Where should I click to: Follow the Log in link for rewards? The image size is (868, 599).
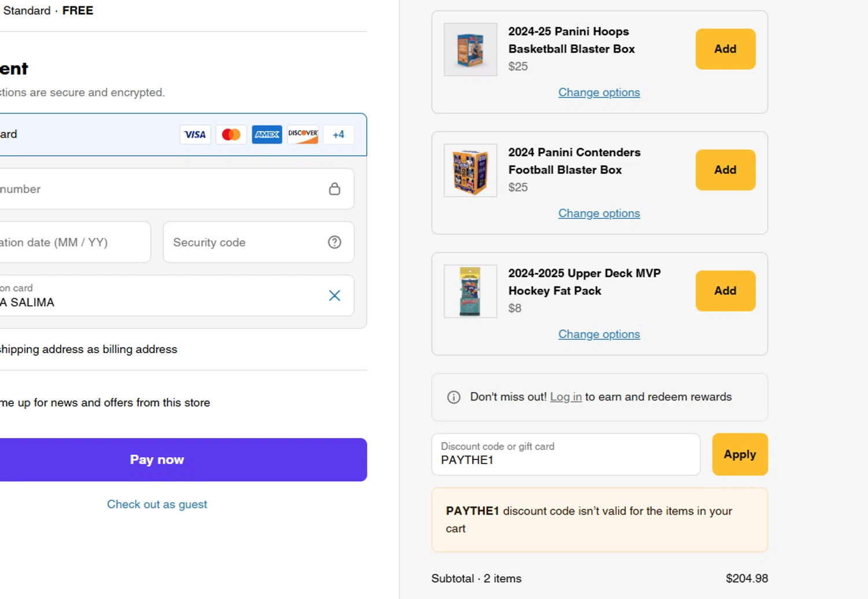click(x=565, y=397)
